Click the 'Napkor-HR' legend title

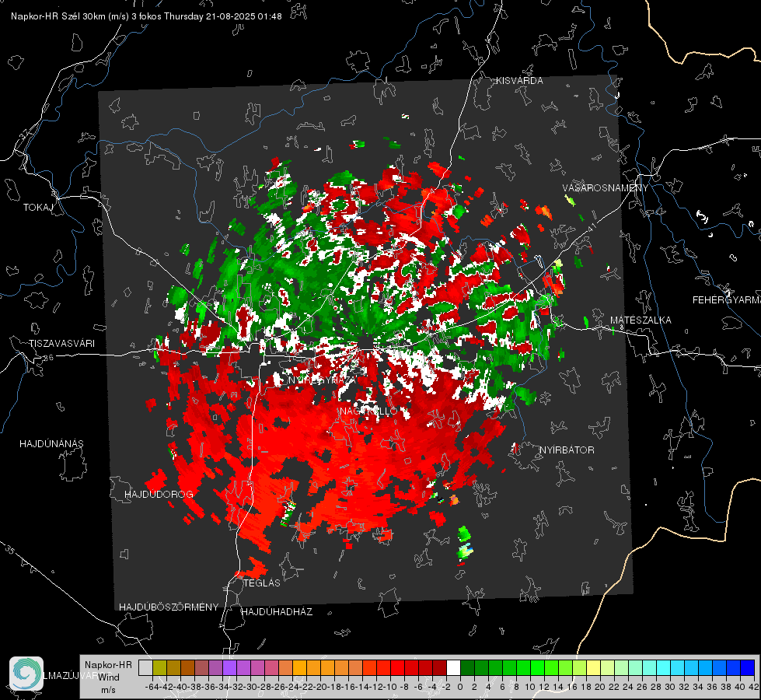click(x=108, y=665)
